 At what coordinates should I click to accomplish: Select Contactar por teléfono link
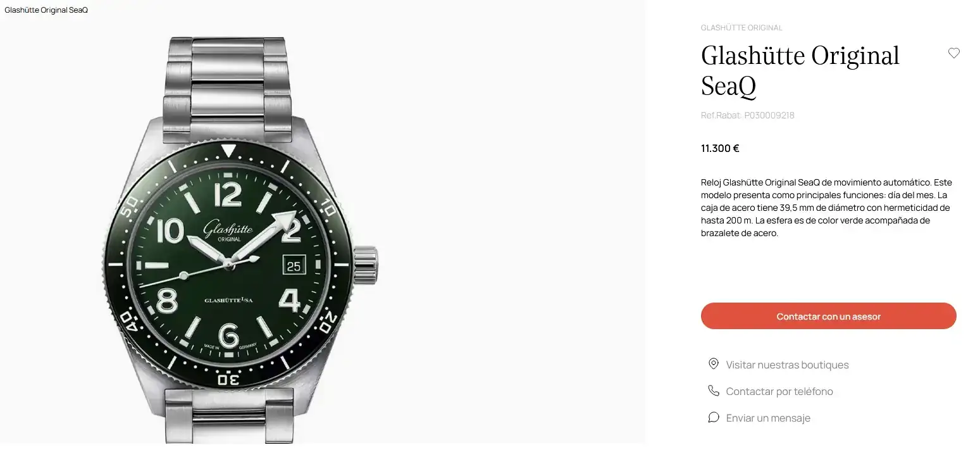(x=779, y=391)
